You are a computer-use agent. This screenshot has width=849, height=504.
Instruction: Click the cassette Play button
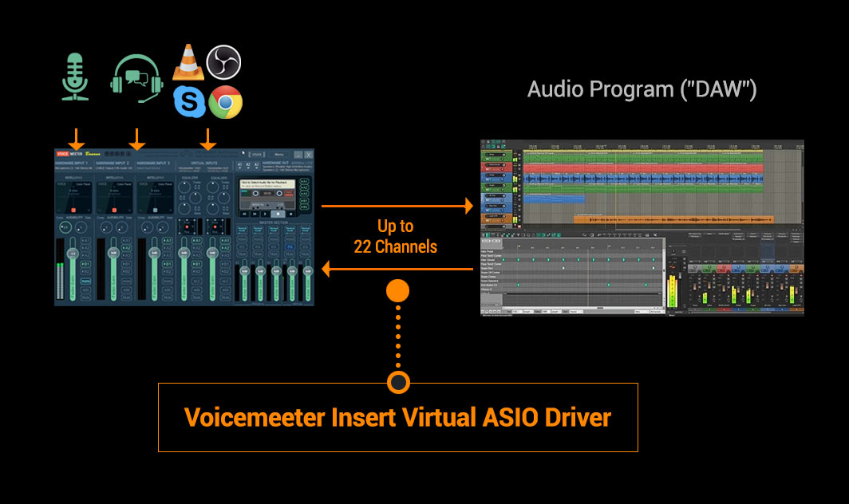pos(265,214)
